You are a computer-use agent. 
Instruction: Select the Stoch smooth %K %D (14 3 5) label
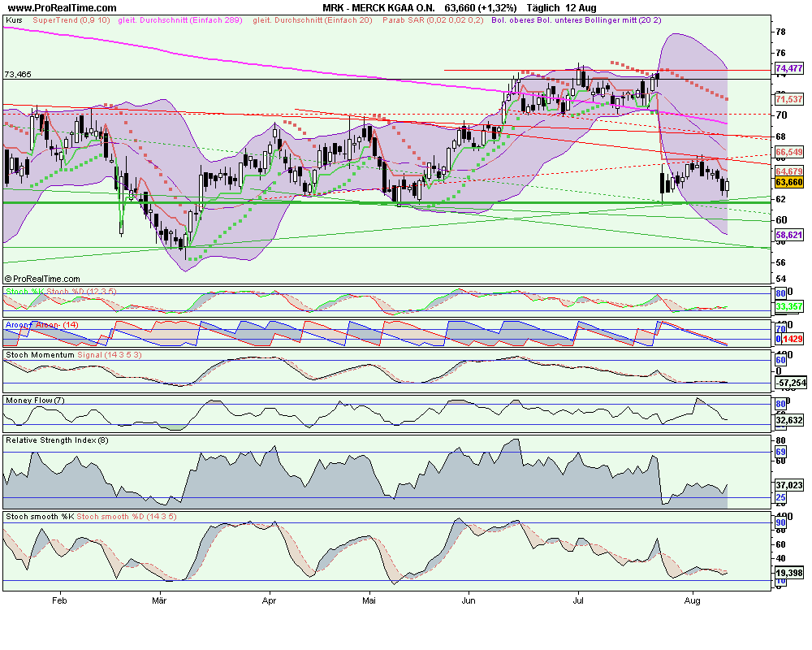(91, 516)
